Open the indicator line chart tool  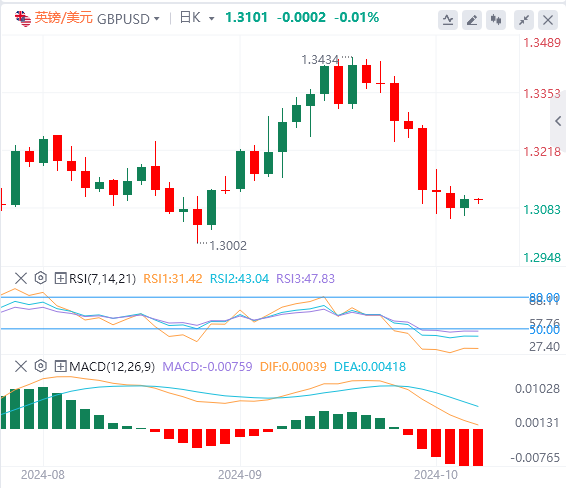click(448, 20)
